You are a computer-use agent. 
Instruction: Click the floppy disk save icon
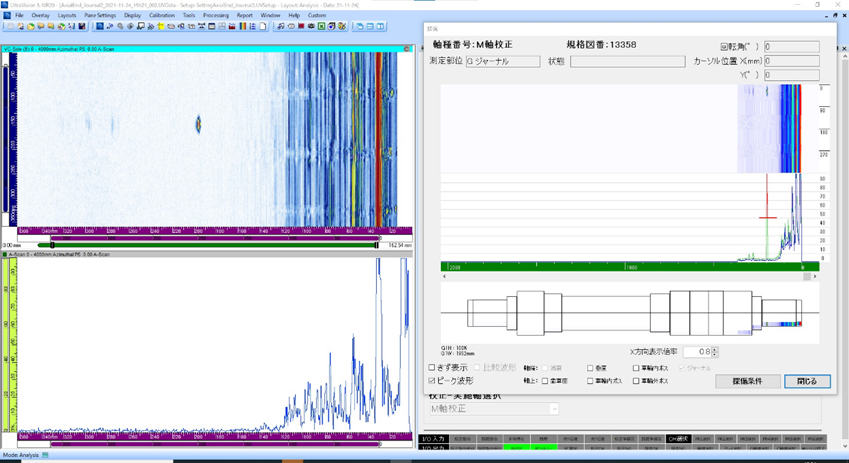click(82, 26)
